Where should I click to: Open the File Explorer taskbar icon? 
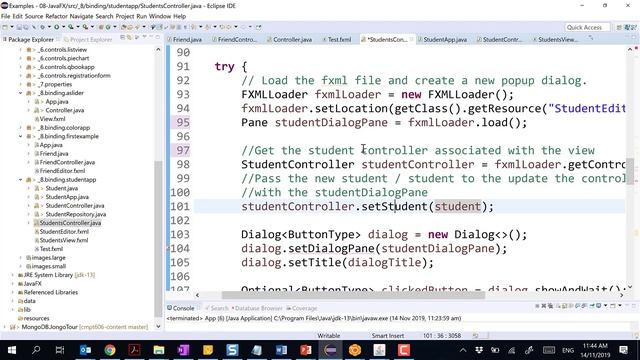click(x=159, y=350)
